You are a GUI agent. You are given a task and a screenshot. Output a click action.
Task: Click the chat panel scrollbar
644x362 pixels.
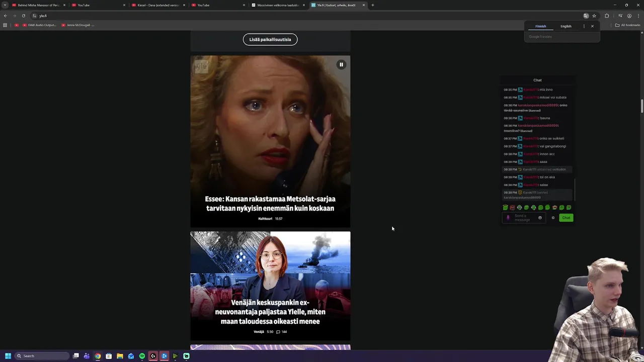point(575,190)
